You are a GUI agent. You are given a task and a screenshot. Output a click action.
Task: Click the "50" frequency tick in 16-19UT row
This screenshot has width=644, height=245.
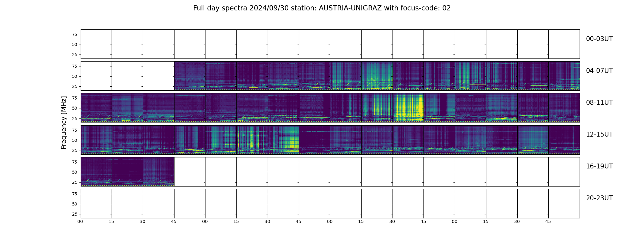(75, 172)
